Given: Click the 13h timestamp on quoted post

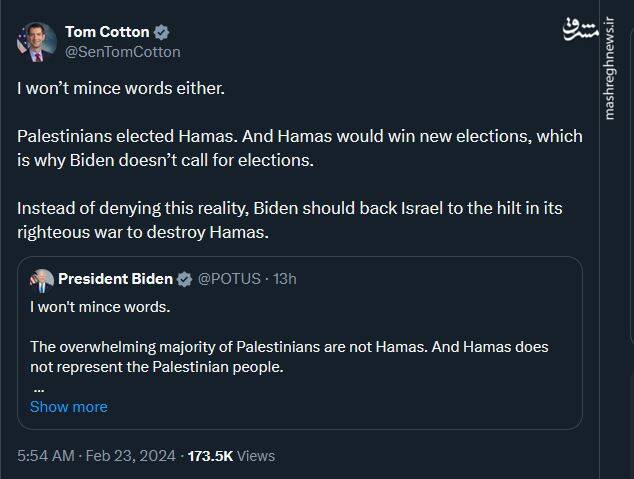Looking at the screenshot, I should click(284, 279).
